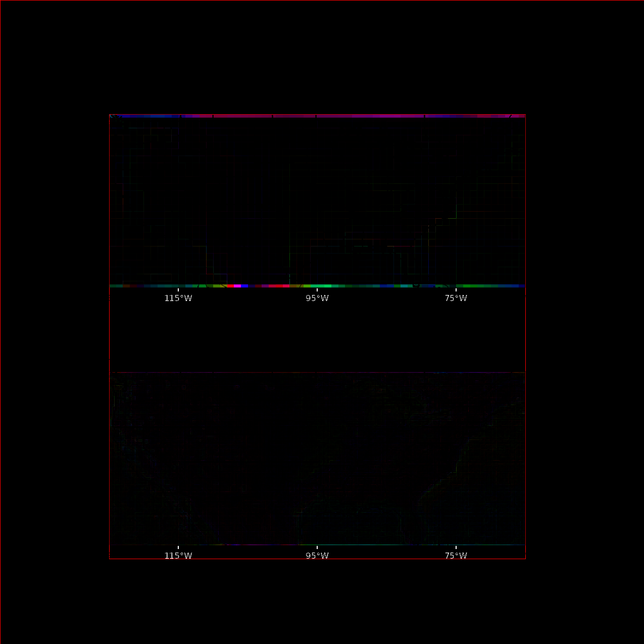Click the 75°W label under the lower map

coord(456,556)
